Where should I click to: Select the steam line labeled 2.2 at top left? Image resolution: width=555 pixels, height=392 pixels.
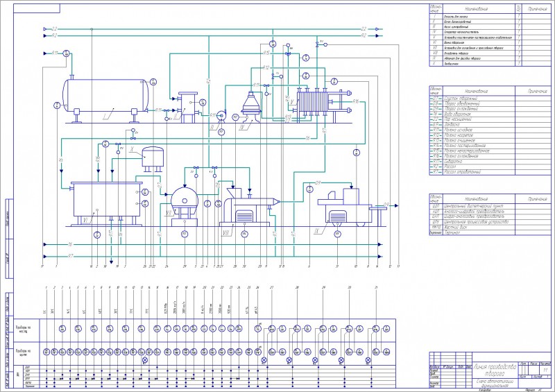[x=54, y=29]
